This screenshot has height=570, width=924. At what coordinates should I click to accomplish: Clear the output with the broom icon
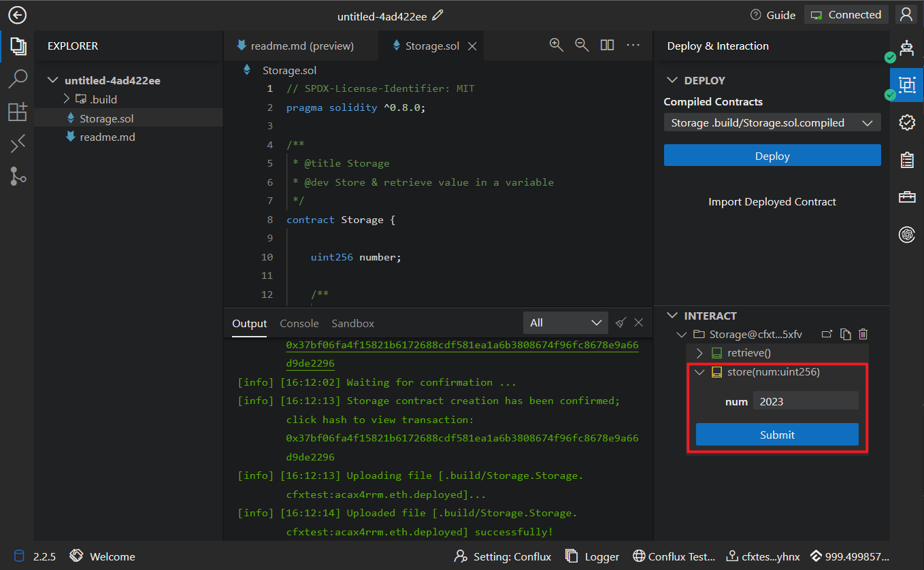pyautogui.click(x=621, y=322)
